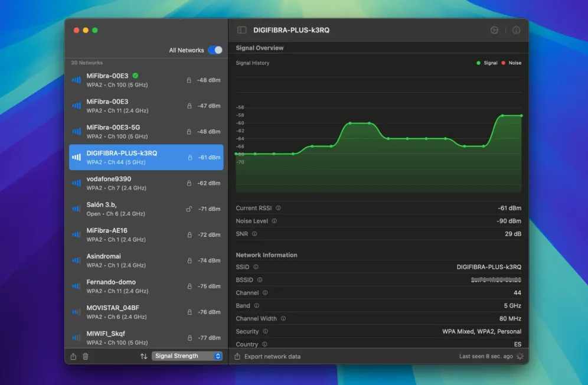Toggle the Signal legend in the chart

coord(487,63)
